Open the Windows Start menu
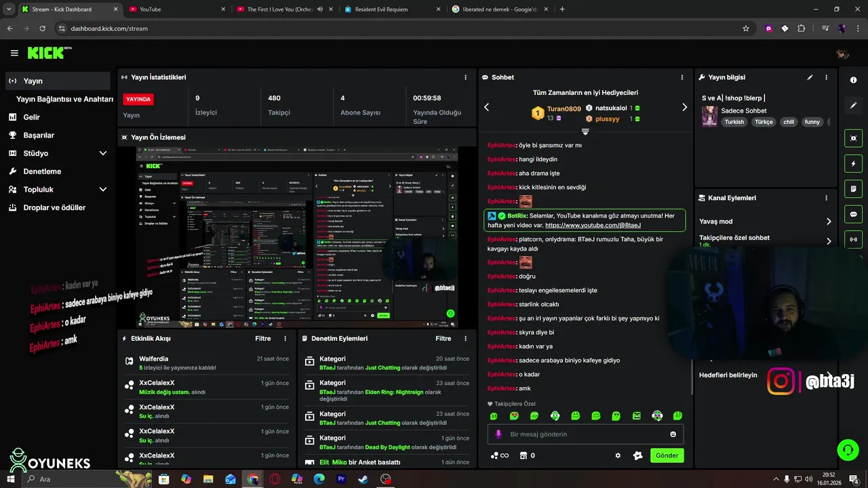This screenshot has height=488, width=868. (12, 479)
